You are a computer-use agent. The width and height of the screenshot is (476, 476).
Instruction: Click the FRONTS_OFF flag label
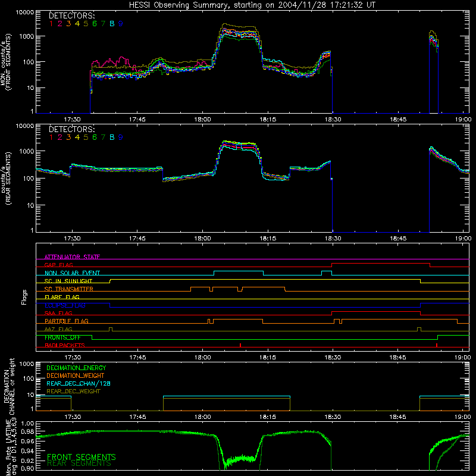62,337
